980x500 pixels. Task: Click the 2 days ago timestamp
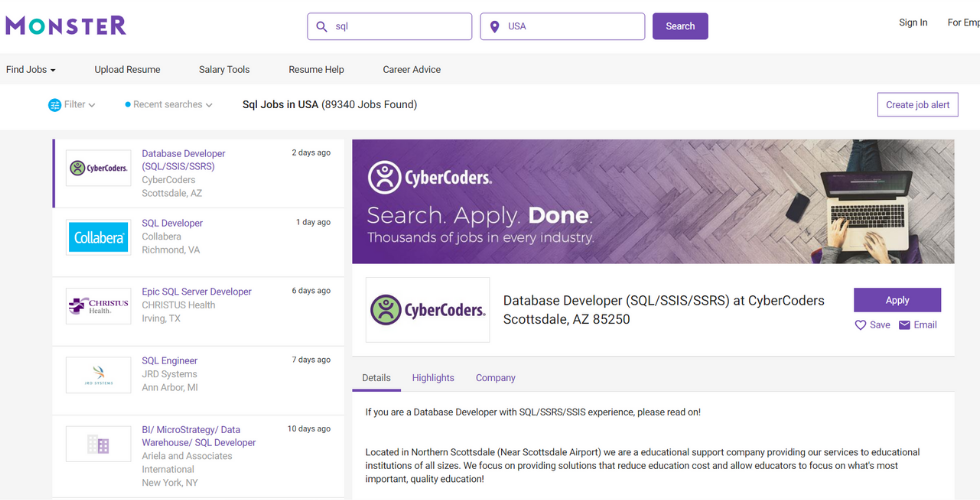[x=311, y=152]
